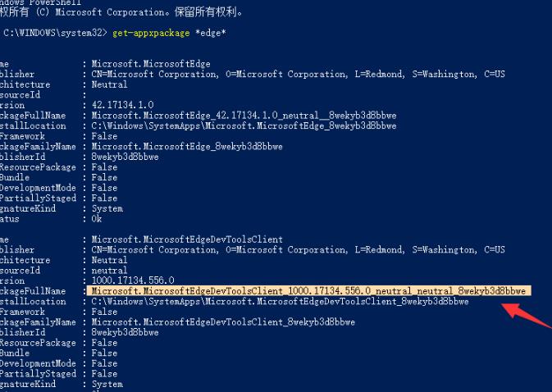Click the Ok status value
The image size is (552, 392).
[97, 219]
